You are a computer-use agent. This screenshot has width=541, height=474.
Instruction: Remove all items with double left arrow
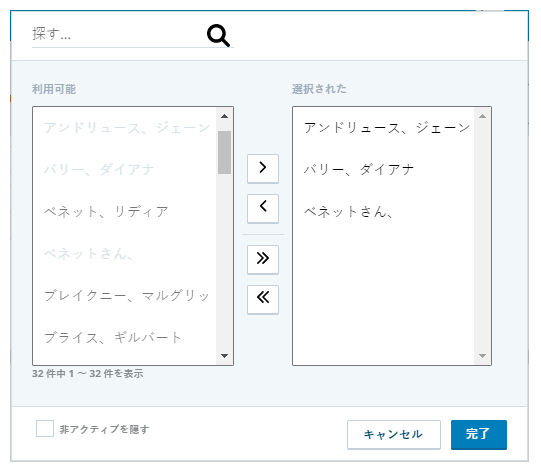click(x=263, y=299)
